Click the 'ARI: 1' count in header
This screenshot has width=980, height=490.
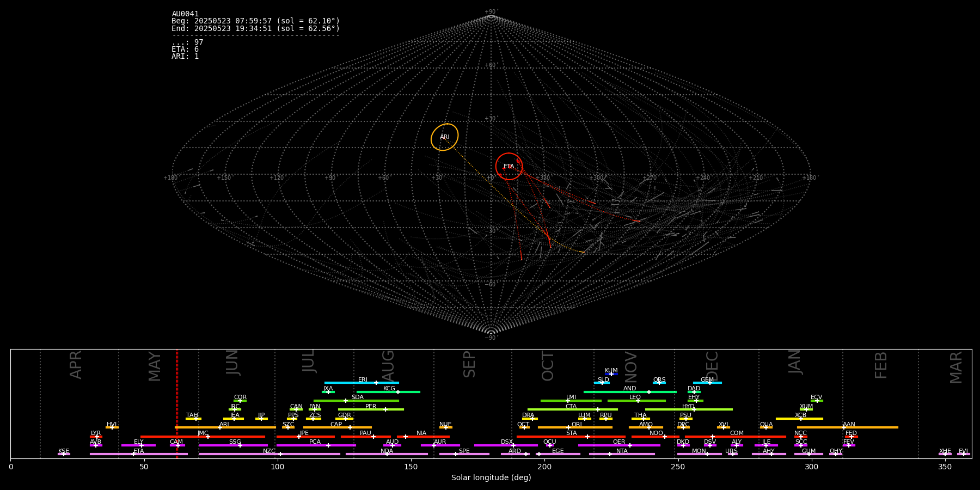pyautogui.click(x=185, y=57)
